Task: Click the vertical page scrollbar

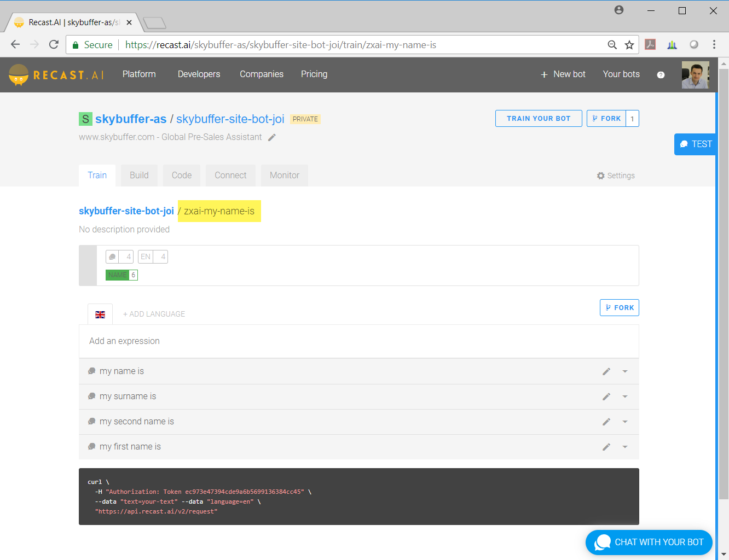Action: tap(724, 284)
